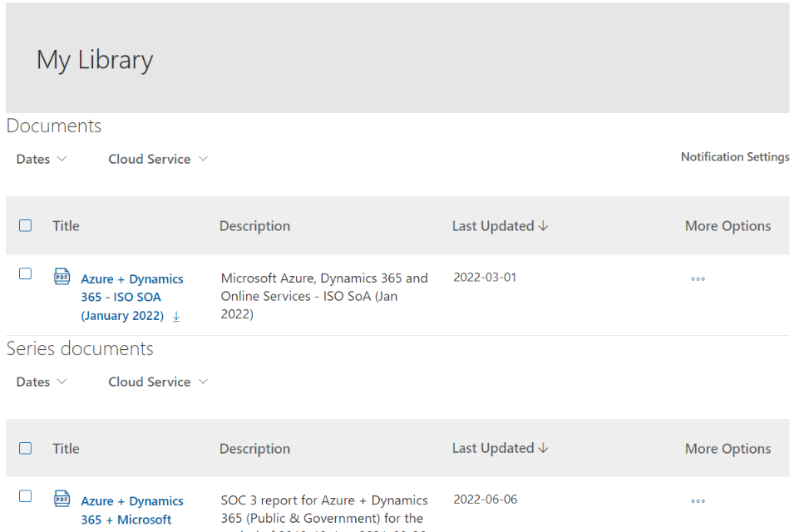Click the PDF icon for the SOC 3 report

coord(62,499)
